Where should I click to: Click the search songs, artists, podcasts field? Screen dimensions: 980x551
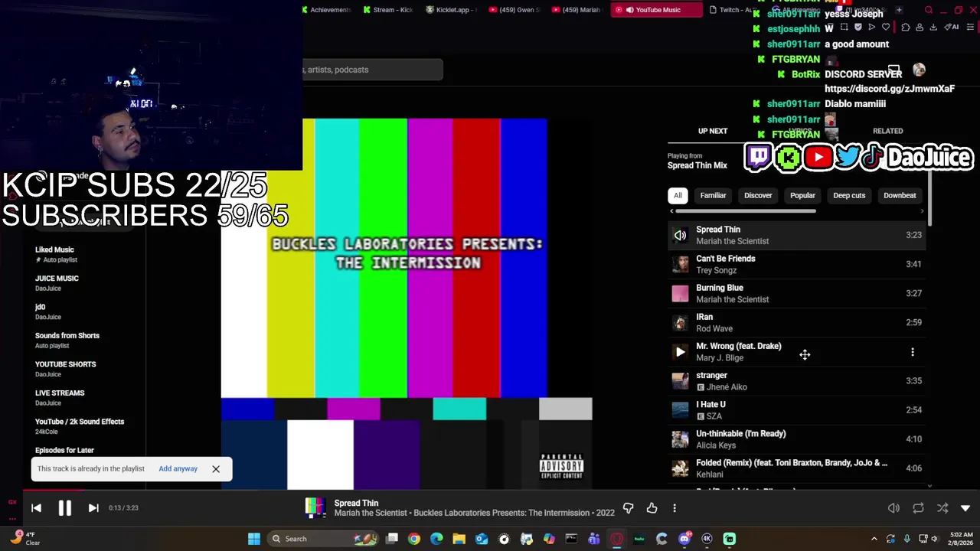[372, 70]
